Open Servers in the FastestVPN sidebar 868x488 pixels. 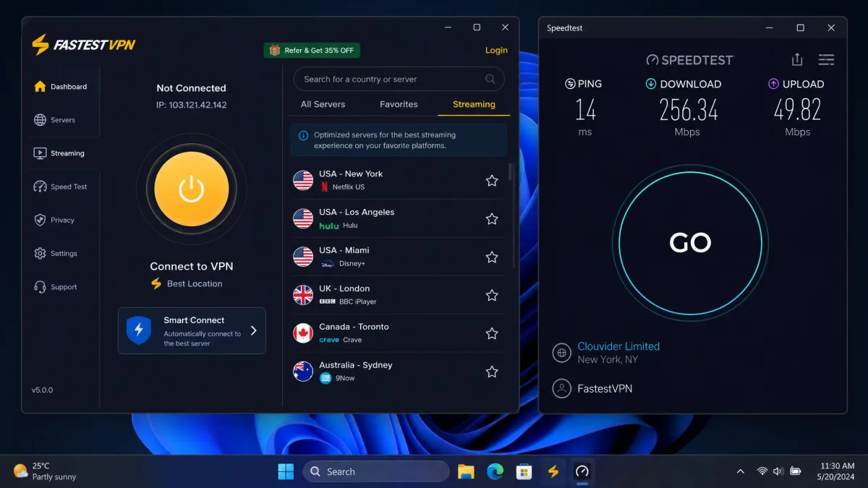(55, 120)
